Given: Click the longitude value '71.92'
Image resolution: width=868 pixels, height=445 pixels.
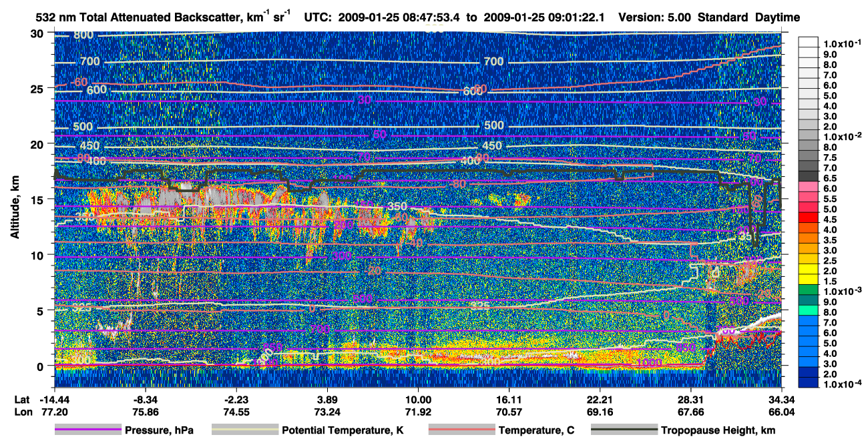Looking at the screenshot, I should coord(418,412).
